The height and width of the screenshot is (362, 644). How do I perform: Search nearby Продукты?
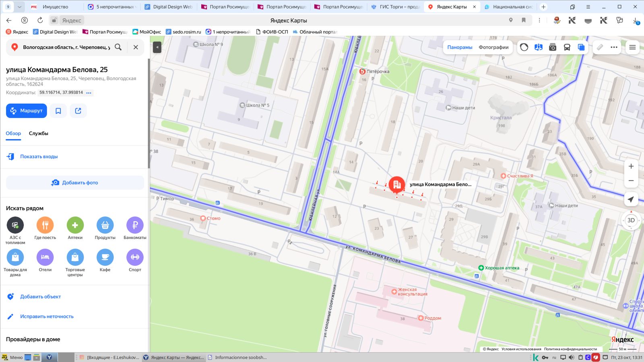tap(105, 228)
